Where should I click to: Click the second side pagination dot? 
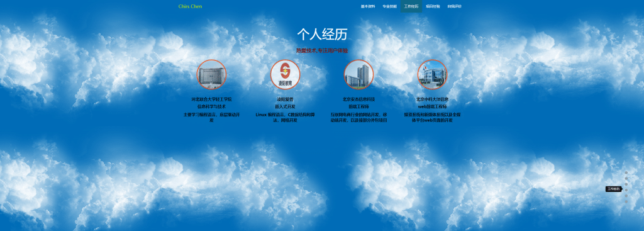click(x=626, y=178)
